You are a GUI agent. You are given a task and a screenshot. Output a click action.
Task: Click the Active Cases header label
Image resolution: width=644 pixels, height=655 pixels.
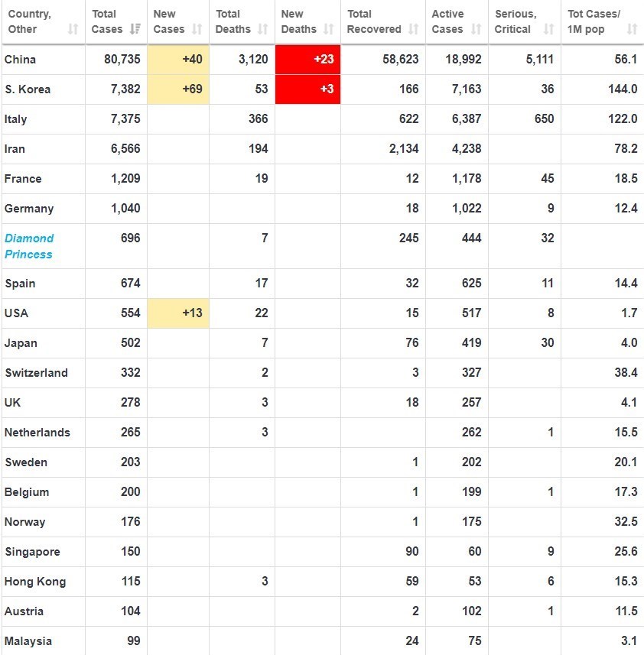(447, 21)
